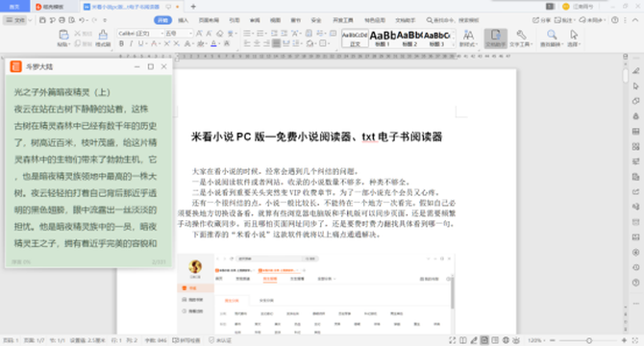Open the Developer Tools ribbon tab
Image resolution: width=644 pixels, height=346 pixels.
pos(342,20)
